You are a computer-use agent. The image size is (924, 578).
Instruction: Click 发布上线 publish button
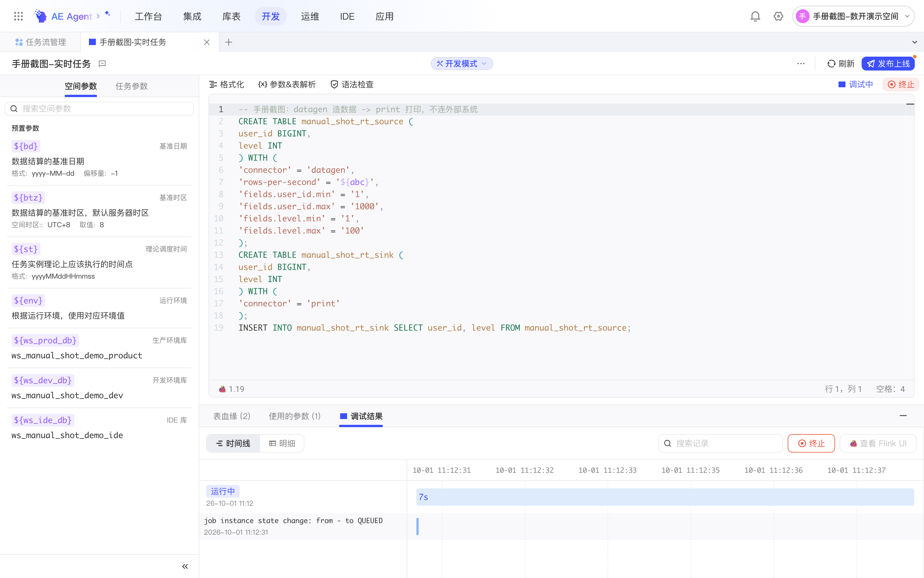(888, 64)
